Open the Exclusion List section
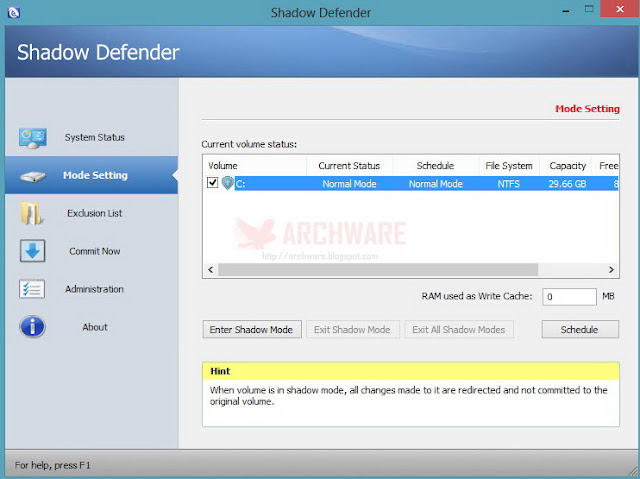 [x=91, y=213]
